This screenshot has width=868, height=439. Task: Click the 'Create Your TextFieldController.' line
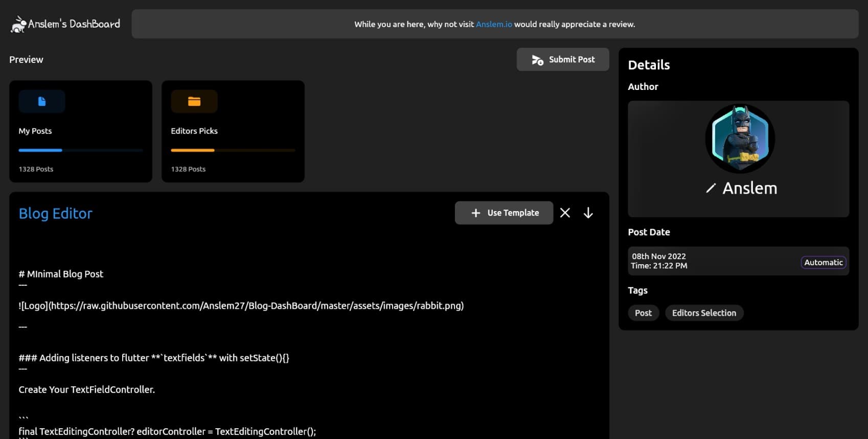87,389
